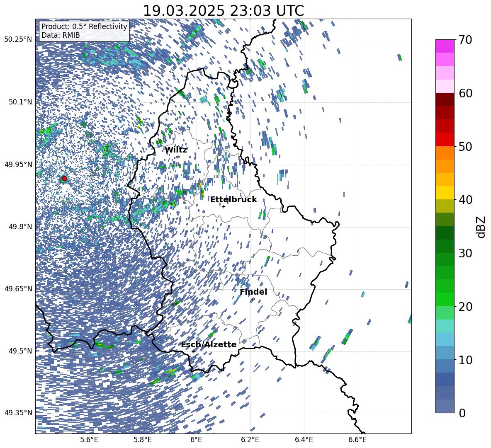The width and height of the screenshot is (491, 448).
Task: Click the 5.8°E longitude tick label
Action: pyautogui.click(x=143, y=440)
